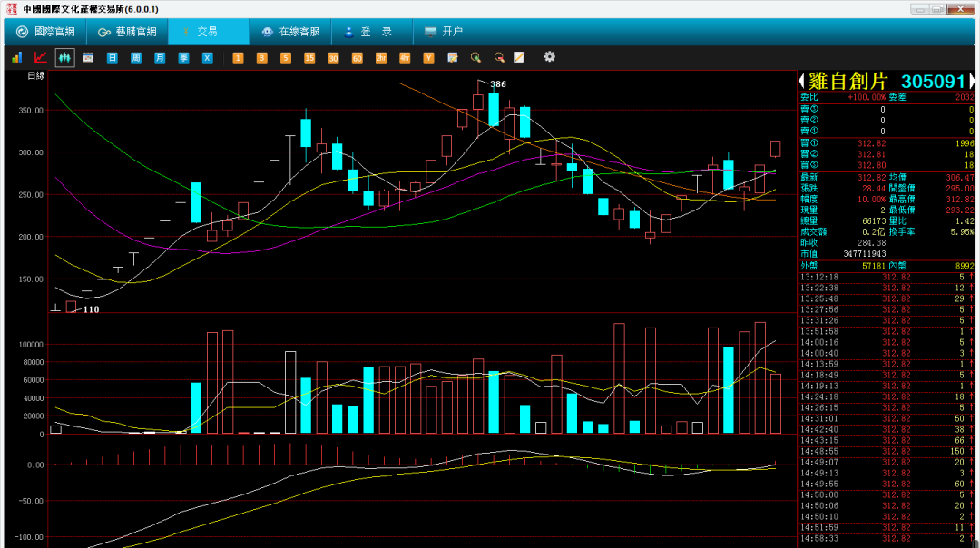Image resolution: width=980 pixels, height=548 pixels.
Task: Open the bar chart view icon
Action: coord(17,57)
